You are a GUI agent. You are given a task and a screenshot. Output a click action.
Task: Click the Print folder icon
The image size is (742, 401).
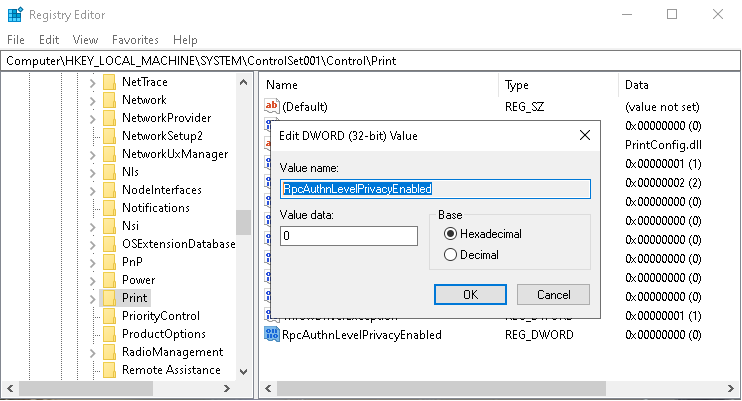109,298
